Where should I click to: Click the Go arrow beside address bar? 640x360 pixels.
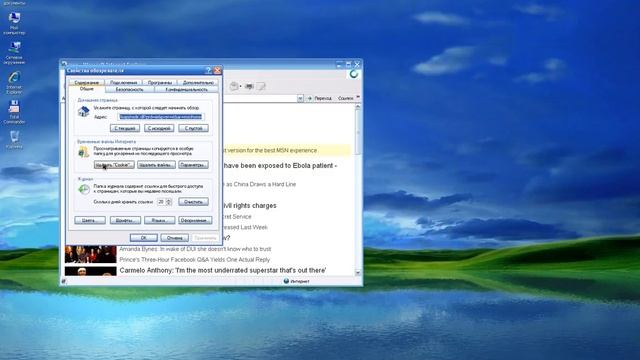pos(309,98)
